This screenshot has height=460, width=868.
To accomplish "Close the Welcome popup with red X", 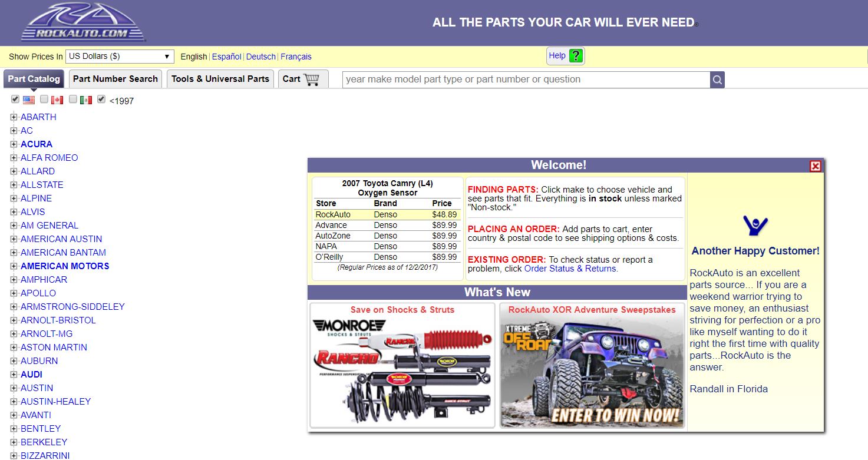I will (x=815, y=166).
